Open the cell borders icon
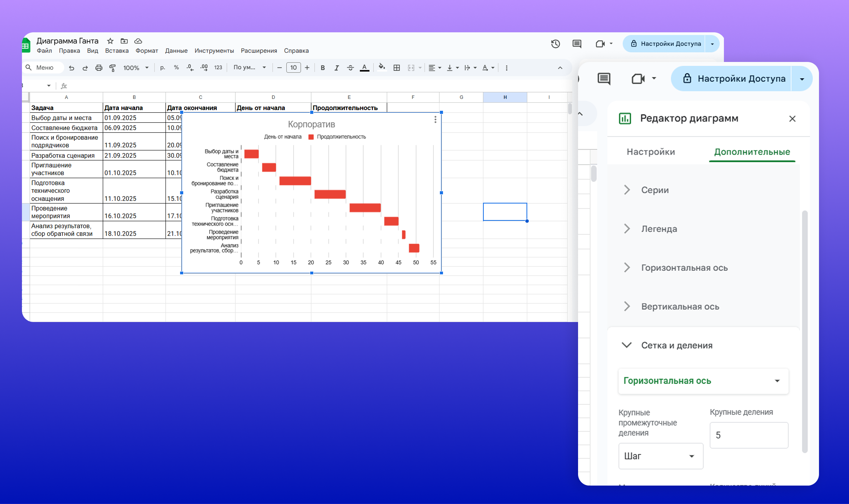Image resolution: width=849 pixels, height=504 pixels. [x=397, y=68]
